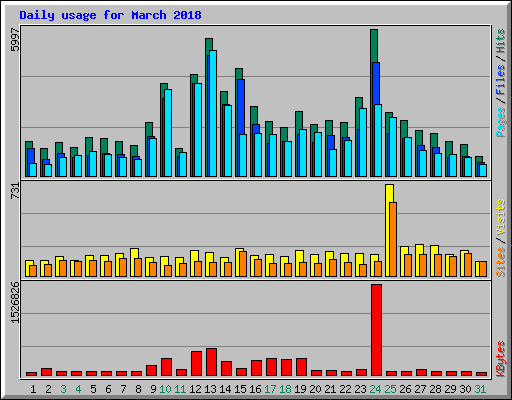Click the green day label 25
Viewport: 512px width, 400px height.
point(390,389)
